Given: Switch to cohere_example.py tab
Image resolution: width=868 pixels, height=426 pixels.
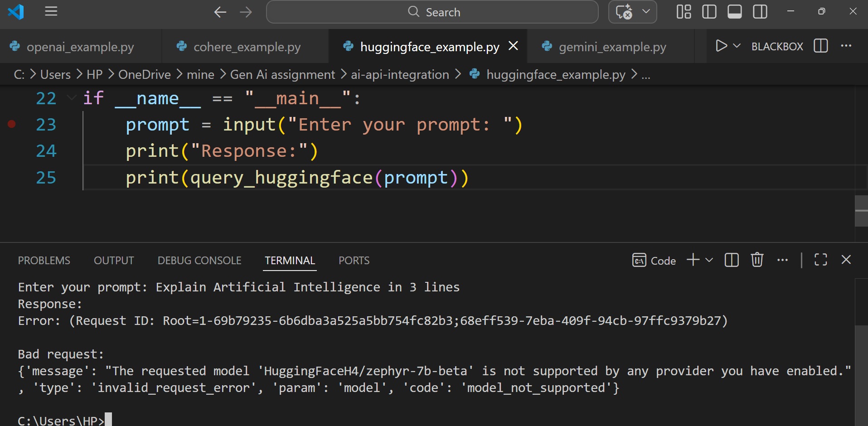Looking at the screenshot, I should click(x=245, y=47).
